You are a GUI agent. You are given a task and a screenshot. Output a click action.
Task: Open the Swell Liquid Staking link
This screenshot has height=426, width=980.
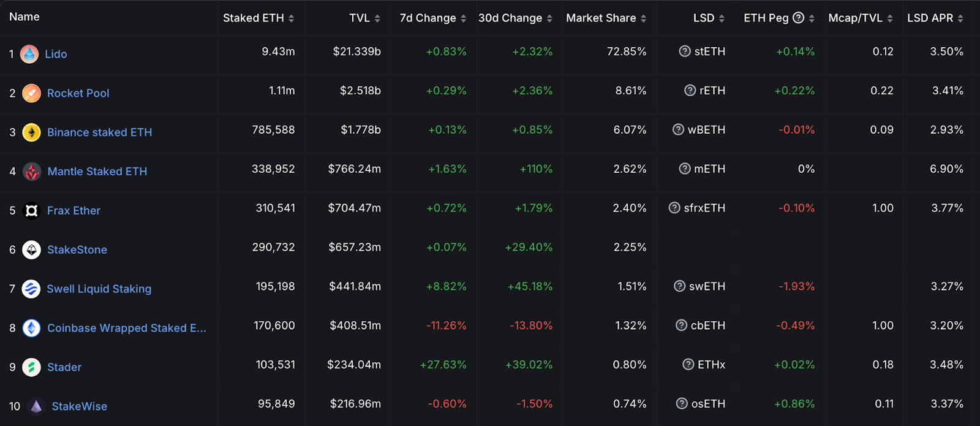99,289
